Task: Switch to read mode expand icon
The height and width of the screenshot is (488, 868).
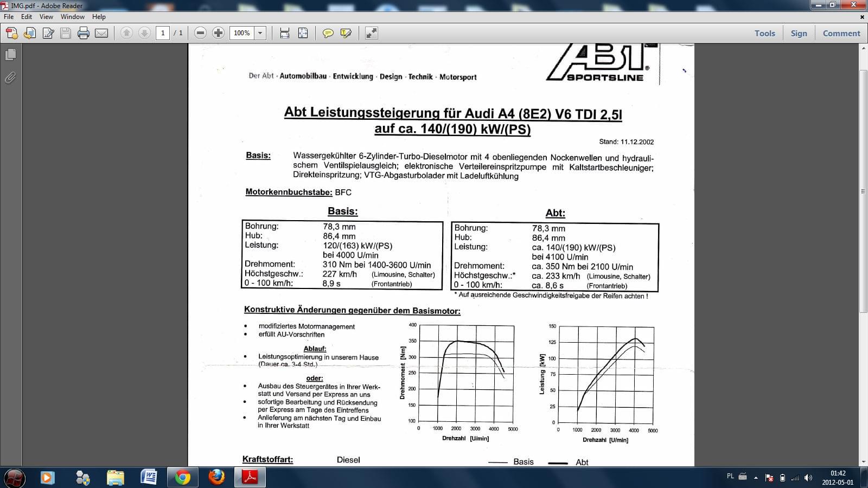Action: pos(371,33)
